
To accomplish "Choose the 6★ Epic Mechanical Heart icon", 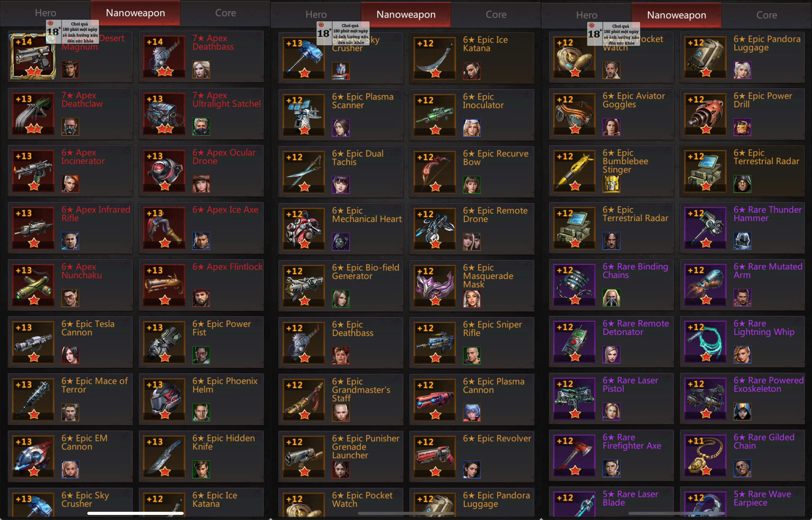I will [x=304, y=229].
